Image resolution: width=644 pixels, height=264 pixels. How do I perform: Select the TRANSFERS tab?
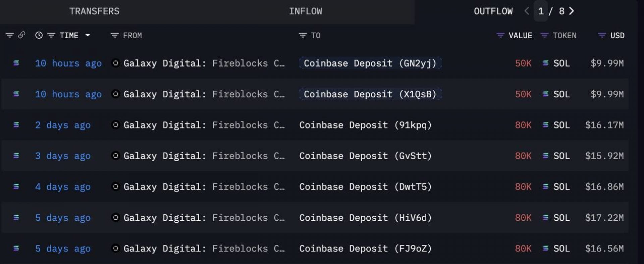pyautogui.click(x=94, y=11)
